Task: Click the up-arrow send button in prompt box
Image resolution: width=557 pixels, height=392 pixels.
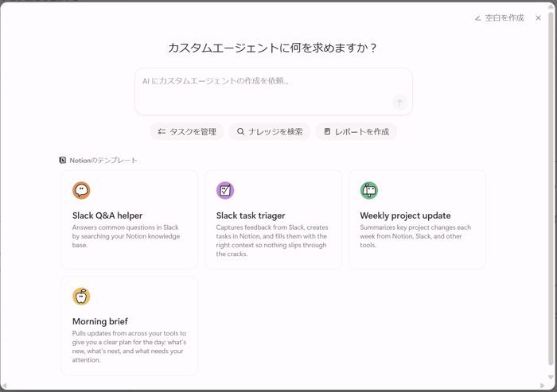Action: tap(400, 103)
